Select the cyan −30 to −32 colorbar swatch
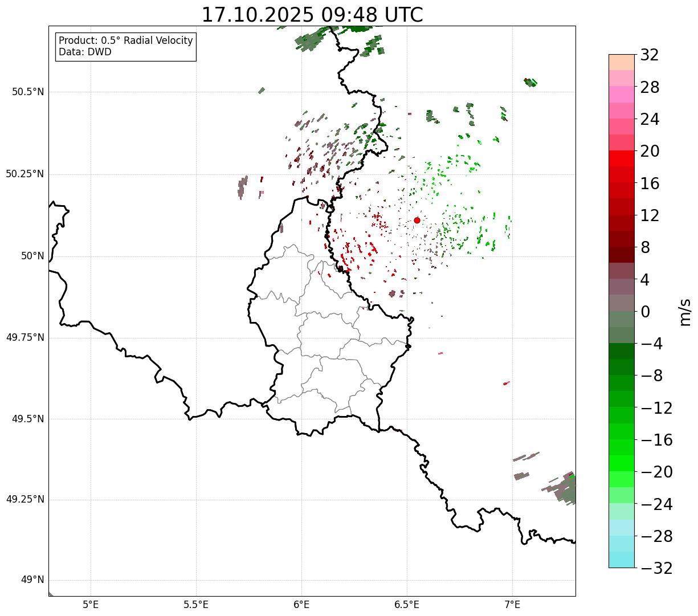The image size is (698, 616). tap(622, 560)
